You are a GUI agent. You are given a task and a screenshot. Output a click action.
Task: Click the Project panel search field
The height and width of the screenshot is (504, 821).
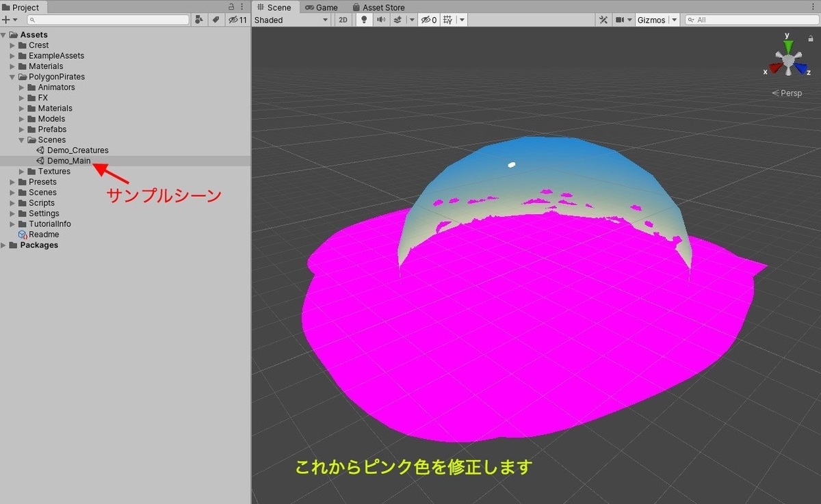(108, 20)
